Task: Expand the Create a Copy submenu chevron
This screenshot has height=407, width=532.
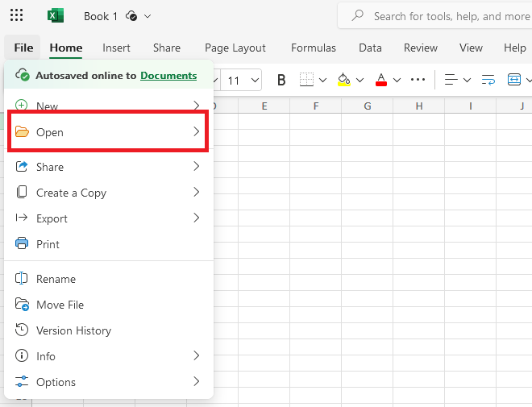Action: point(196,192)
